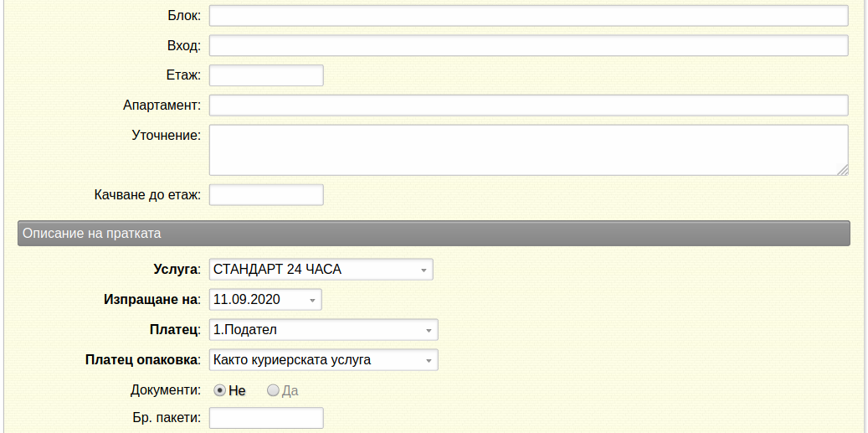Viewport: 868px width, 433px height.
Task: Click the Бр. пакети label
Action: tap(167, 418)
